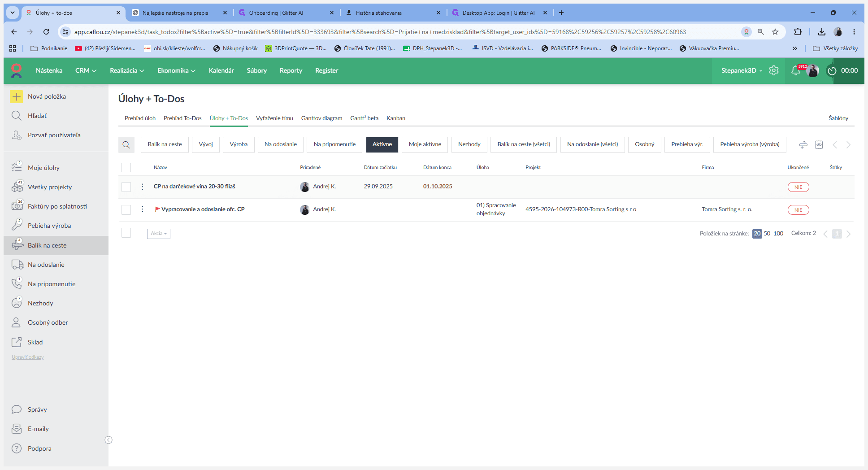Check the box for Vypracovanie a odoslanie row
The image size is (868, 470).
coord(126,209)
